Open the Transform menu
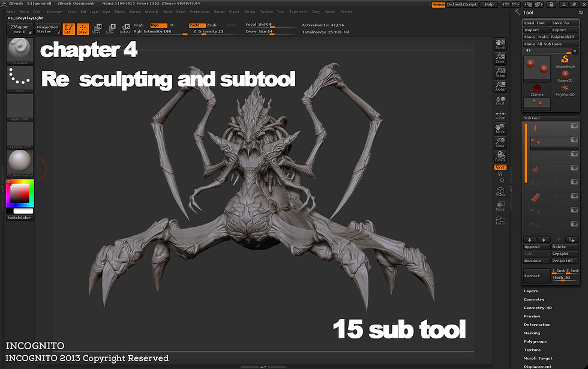This screenshot has height=369, width=588. (298, 12)
